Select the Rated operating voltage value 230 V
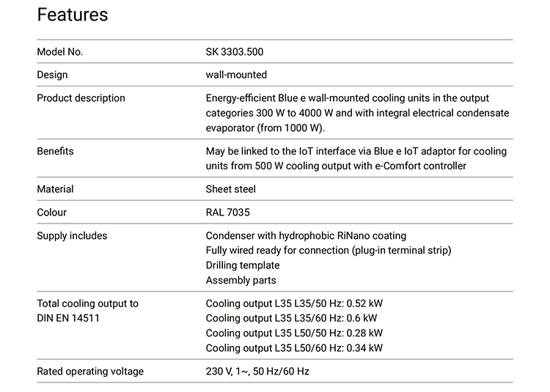Viewport: 550px width, 392px height. coord(257,371)
